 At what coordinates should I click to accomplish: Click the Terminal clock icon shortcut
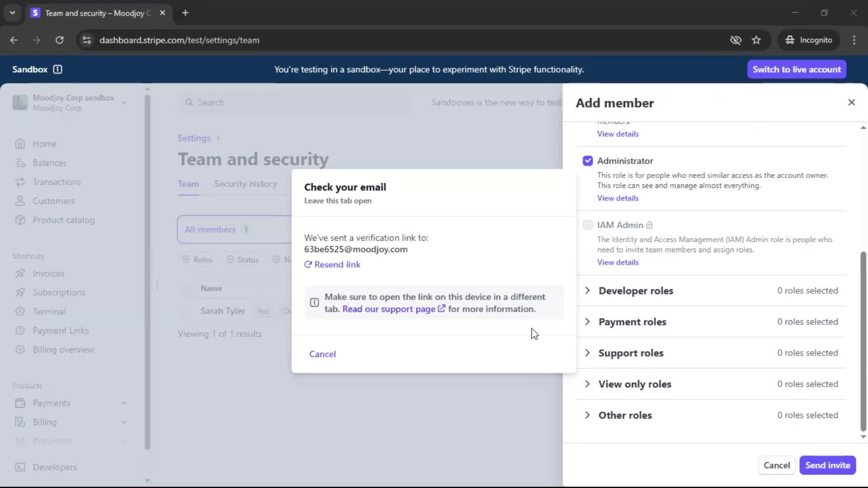[x=20, y=311]
